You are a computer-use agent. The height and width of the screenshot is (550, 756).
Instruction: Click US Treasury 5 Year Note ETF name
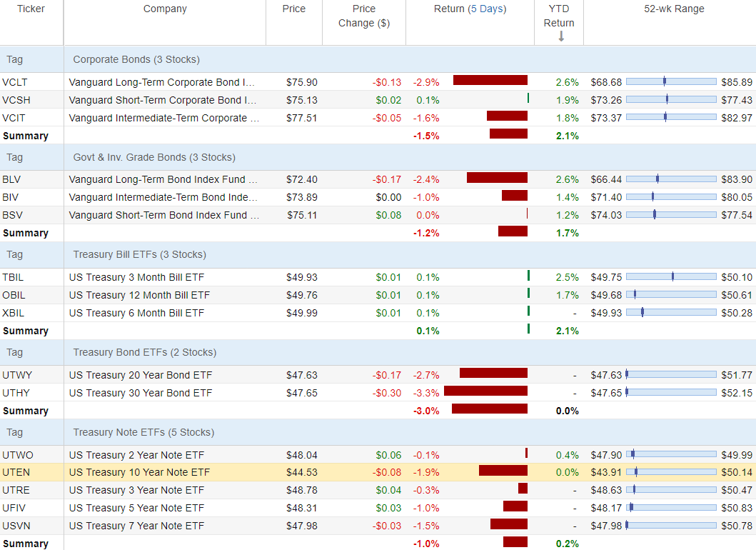136,508
